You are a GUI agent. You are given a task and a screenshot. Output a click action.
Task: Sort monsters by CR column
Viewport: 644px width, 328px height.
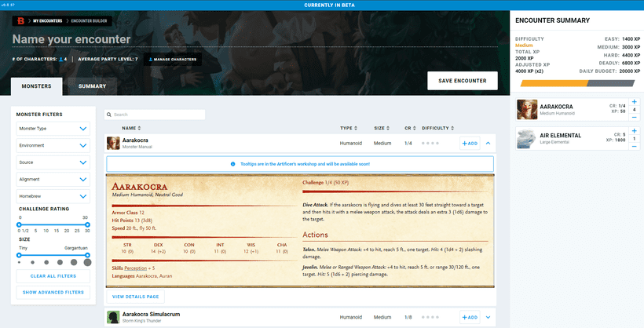point(410,128)
